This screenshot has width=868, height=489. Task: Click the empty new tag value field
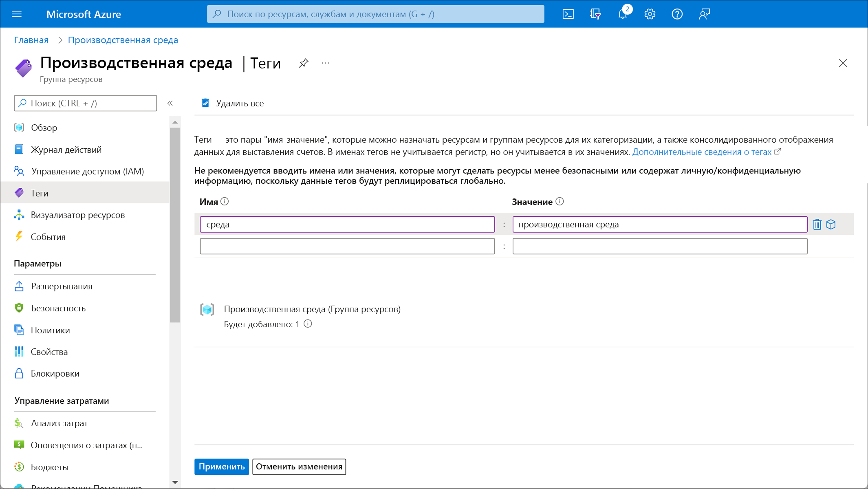coord(660,246)
